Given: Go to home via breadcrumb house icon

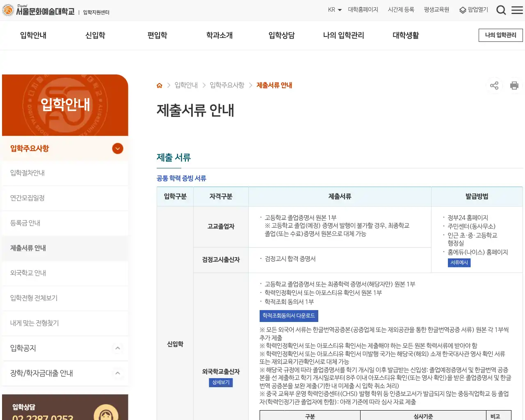Looking at the screenshot, I should (x=160, y=85).
